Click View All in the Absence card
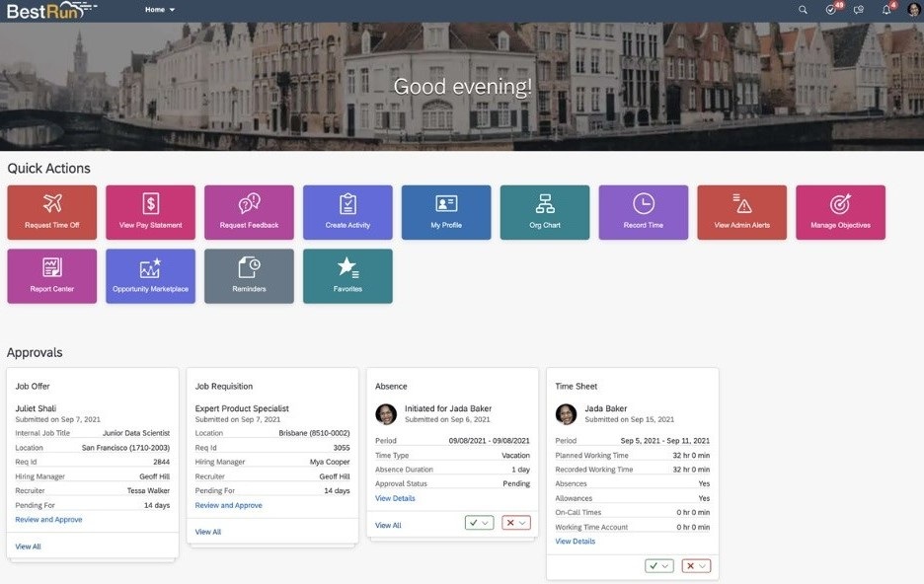The height and width of the screenshot is (584, 924). (388, 525)
